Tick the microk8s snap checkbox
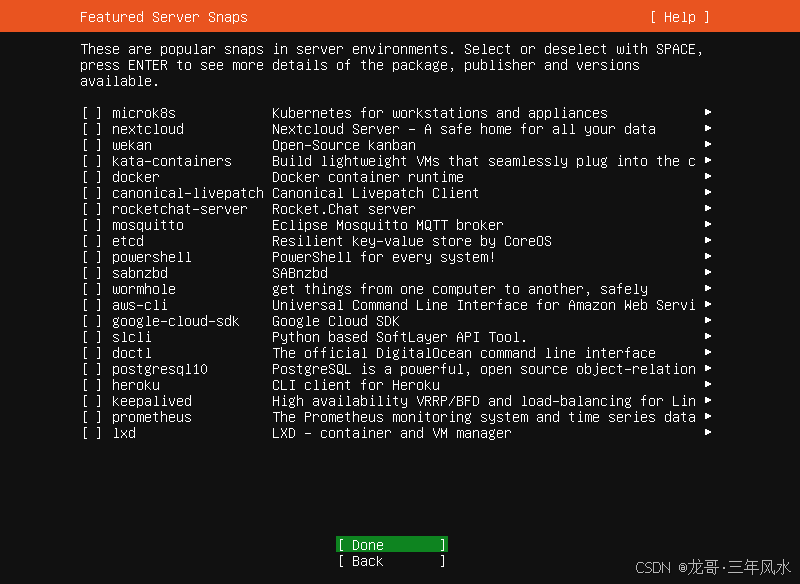Viewport: 800px width, 584px height. pyautogui.click(x=92, y=113)
